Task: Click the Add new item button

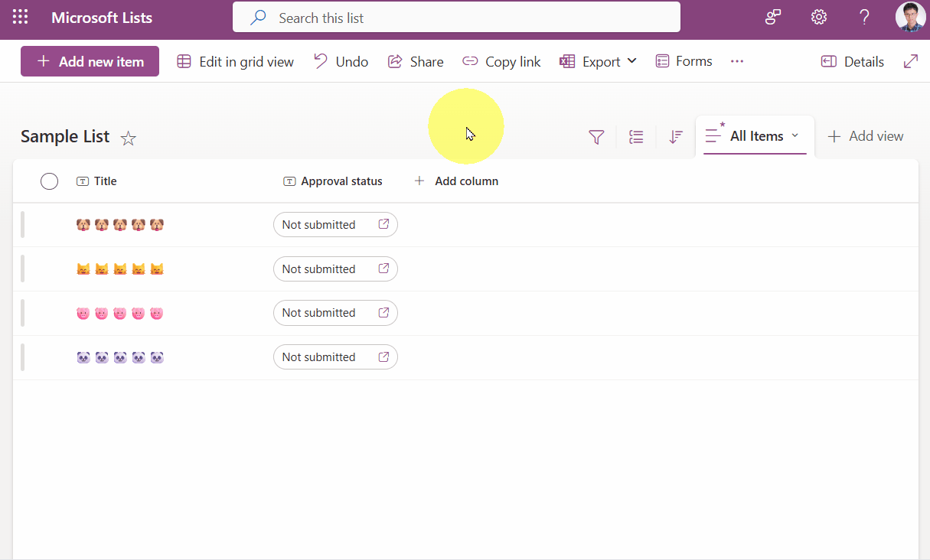Action: 90,62
